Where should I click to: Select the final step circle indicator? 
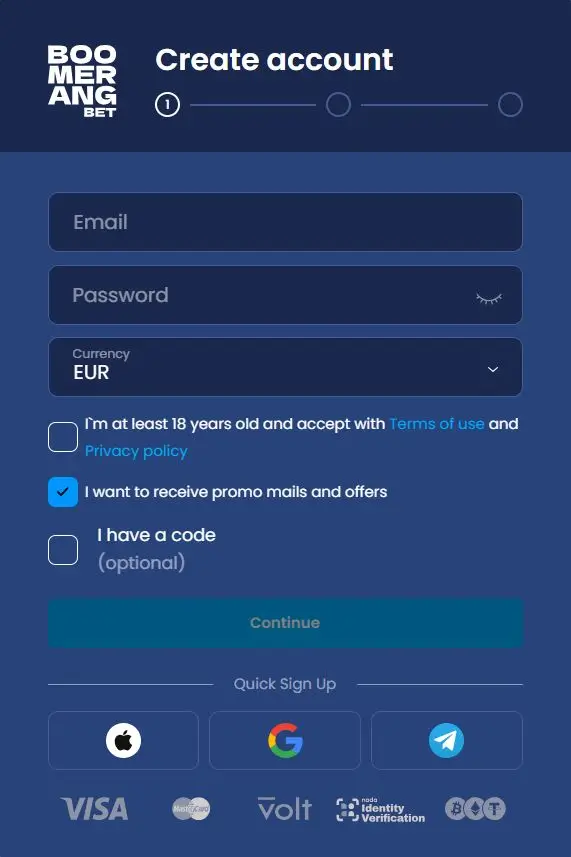510,104
